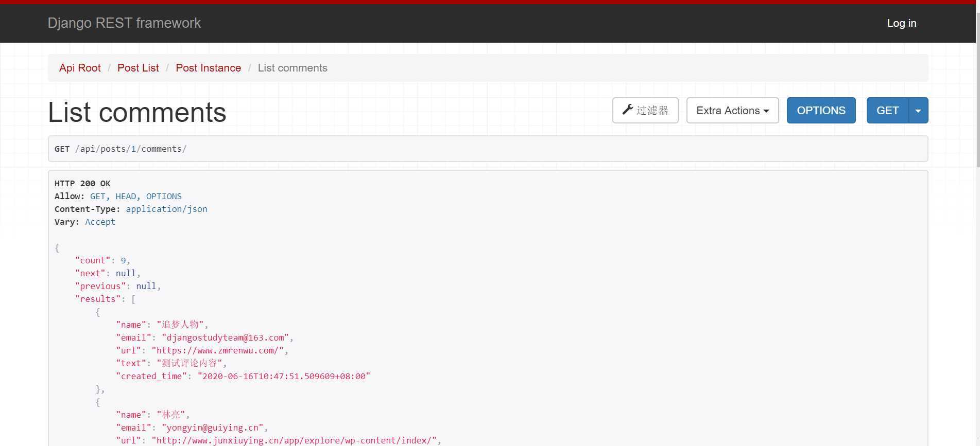Select the List comments breadcrumb text
The height and width of the screenshot is (446, 980).
[293, 68]
